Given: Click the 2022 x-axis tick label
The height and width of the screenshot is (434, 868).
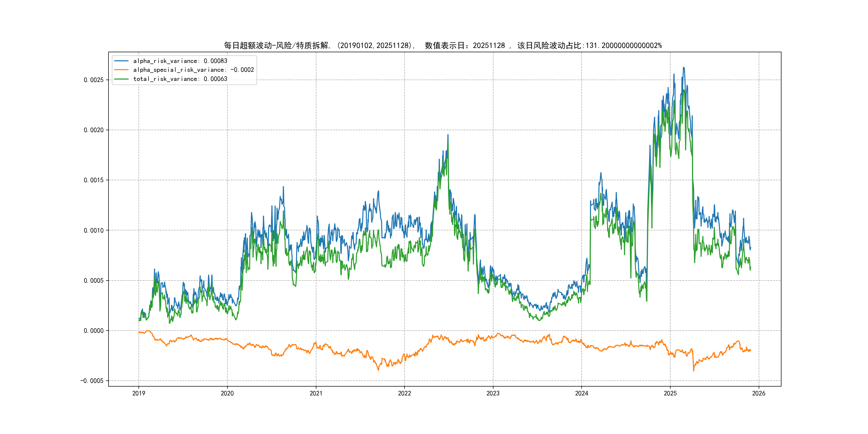Looking at the screenshot, I should [404, 393].
